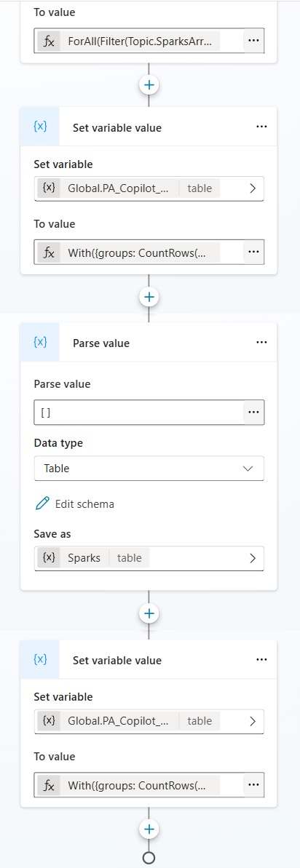Open ellipsis menu for ForAll formula field
300x868 pixels.
[253, 41]
